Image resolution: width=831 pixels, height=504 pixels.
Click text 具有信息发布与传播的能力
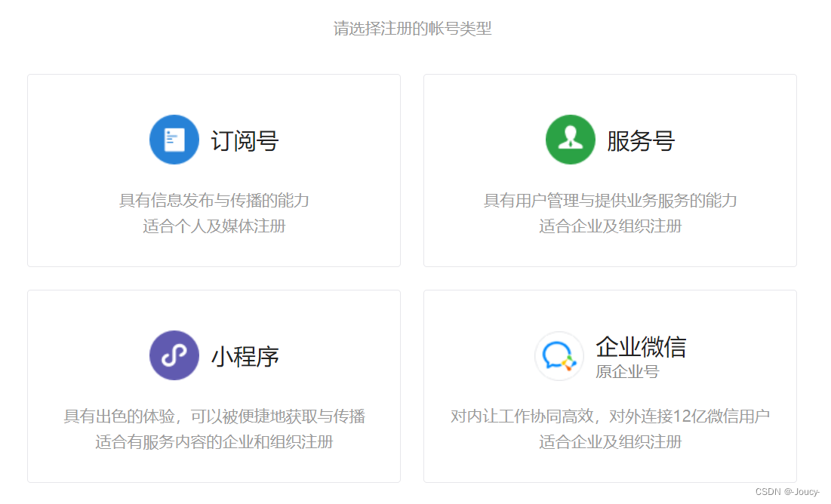coord(214,201)
